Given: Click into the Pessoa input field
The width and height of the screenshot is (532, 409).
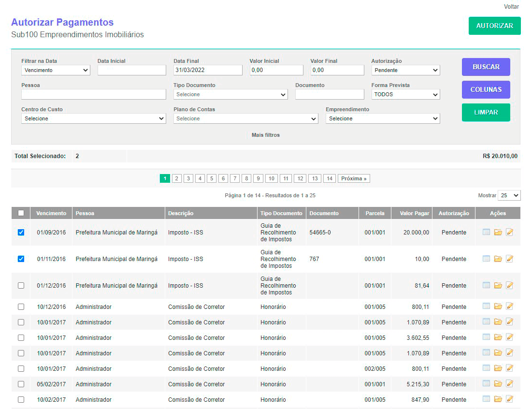Looking at the screenshot, I should [x=93, y=94].
